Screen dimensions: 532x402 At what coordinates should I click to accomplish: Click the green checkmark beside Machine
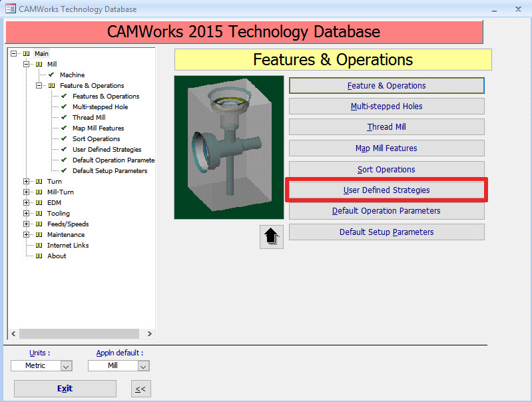click(x=51, y=75)
